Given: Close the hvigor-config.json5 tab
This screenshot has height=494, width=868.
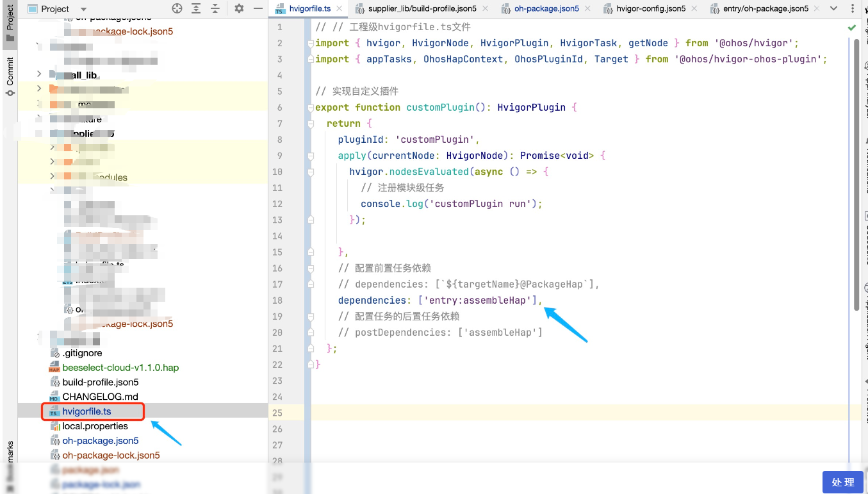Looking at the screenshot, I should [x=694, y=8].
